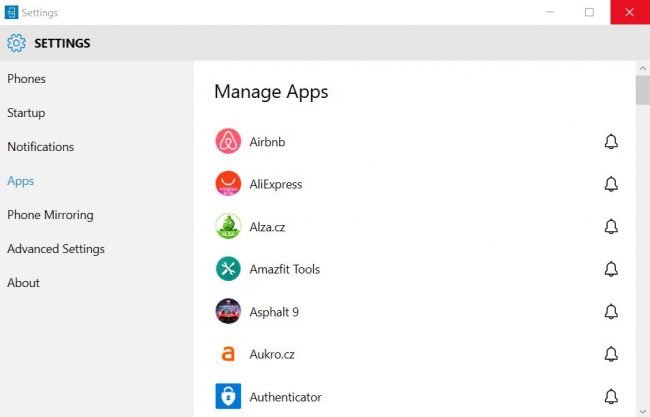Click the AliExpress app icon
The width and height of the screenshot is (650, 417).
pos(228,184)
